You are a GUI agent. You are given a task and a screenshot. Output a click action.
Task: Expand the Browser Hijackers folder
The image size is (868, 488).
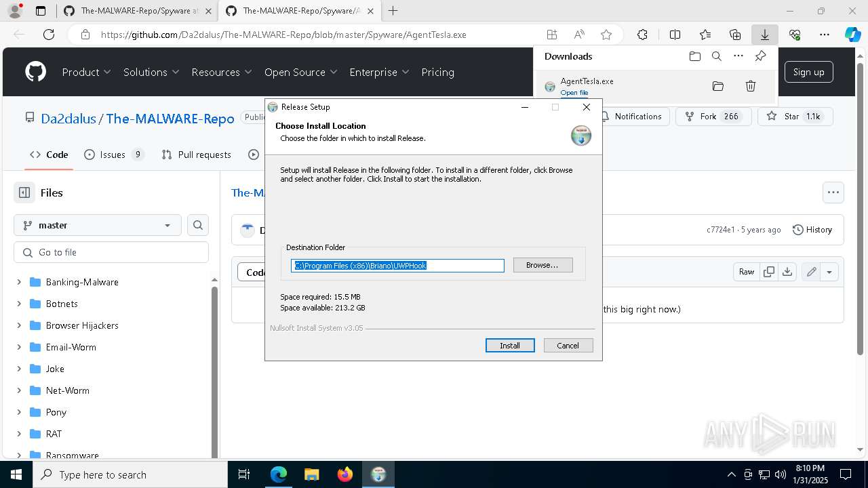pyautogui.click(x=19, y=325)
